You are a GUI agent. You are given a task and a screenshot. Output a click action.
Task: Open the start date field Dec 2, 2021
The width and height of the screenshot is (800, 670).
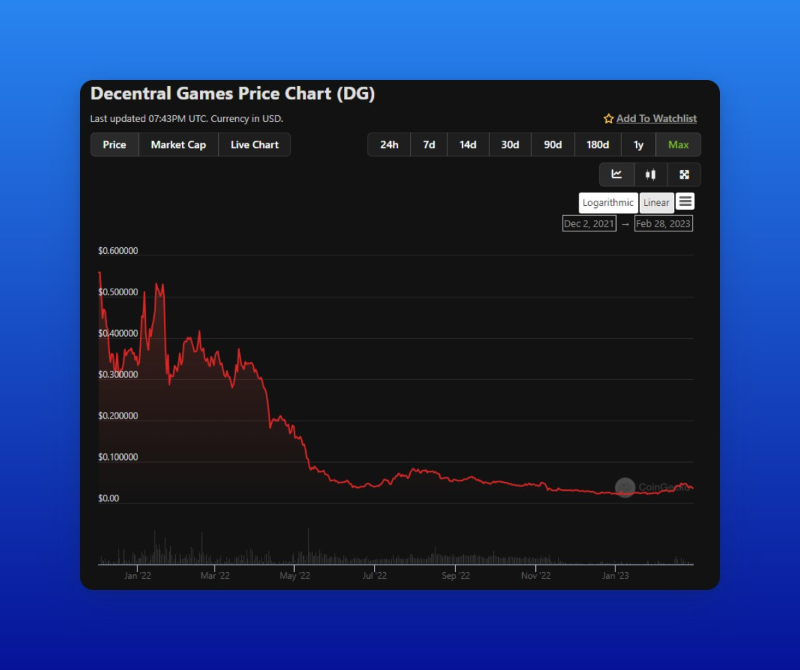coord(589,224)
